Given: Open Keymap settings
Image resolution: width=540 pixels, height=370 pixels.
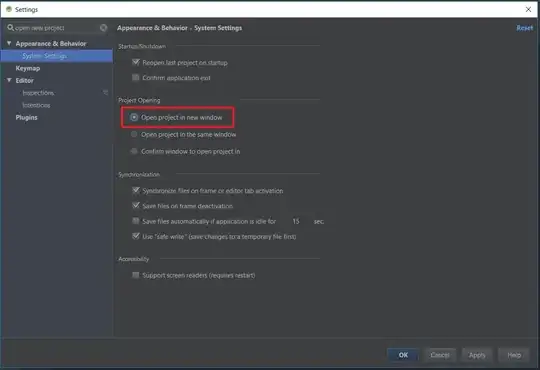Looking at the screenshot, I should coord(28,68).
